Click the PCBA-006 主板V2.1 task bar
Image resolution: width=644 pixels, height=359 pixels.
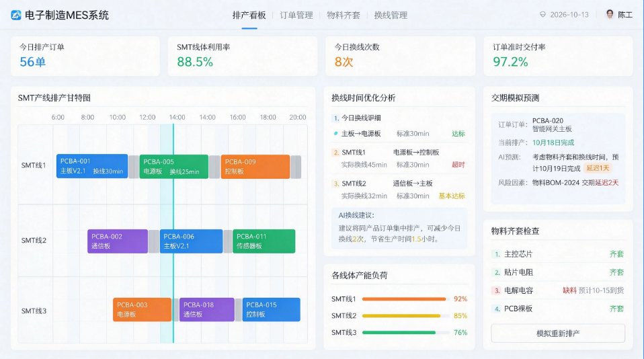pos(191,241)
